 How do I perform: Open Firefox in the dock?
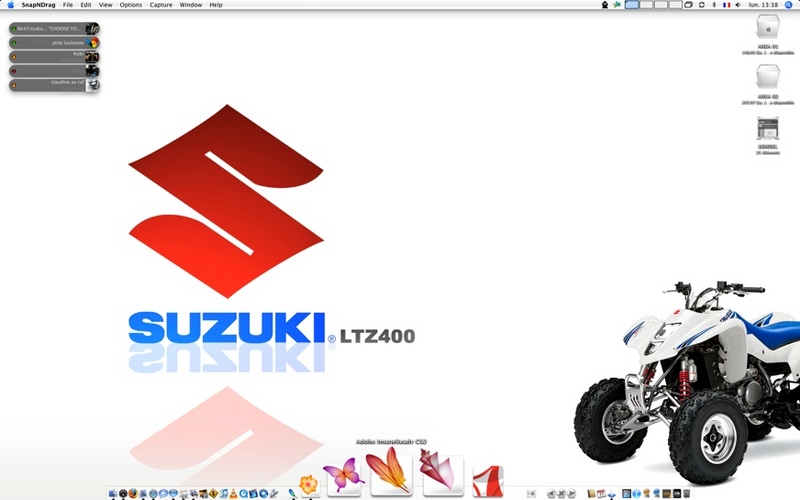133,493
